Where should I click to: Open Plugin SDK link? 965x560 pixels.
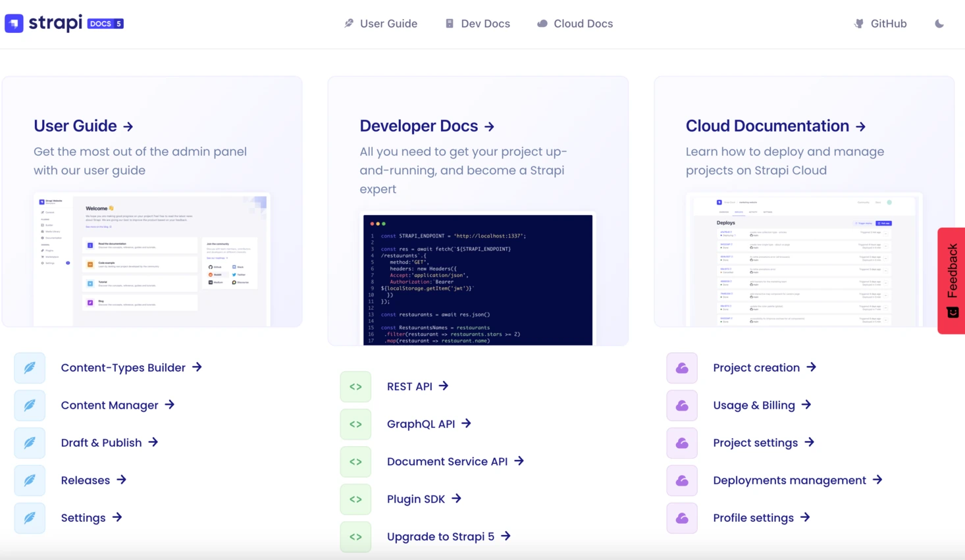pyautogui.click(x=425, y=499)
